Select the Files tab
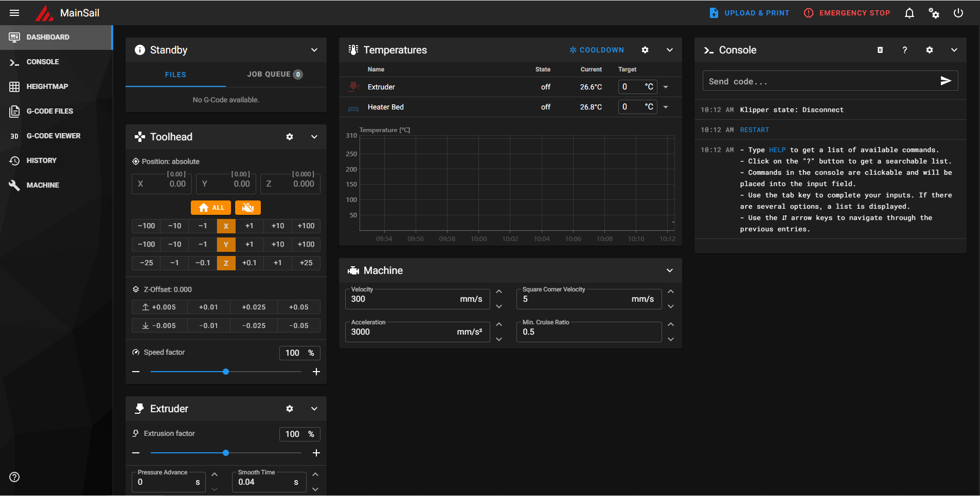The height and width of the screenshot is (496, 980). click(175, 75)
